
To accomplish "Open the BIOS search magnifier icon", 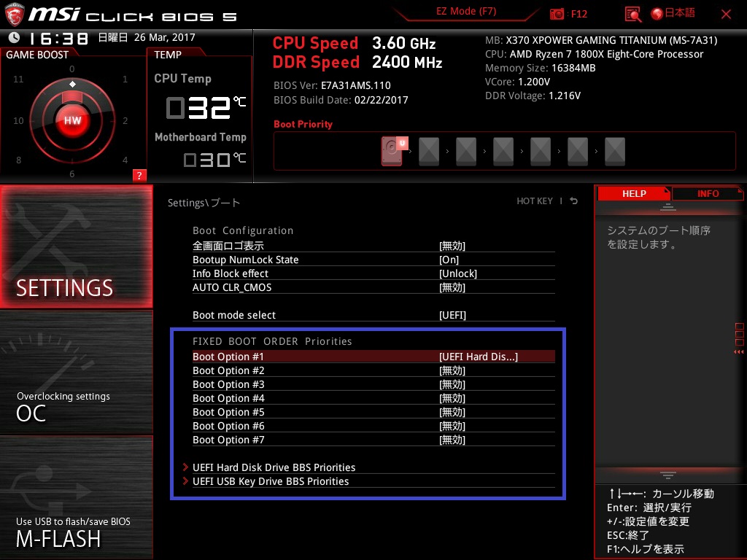I will pos(633,15).
